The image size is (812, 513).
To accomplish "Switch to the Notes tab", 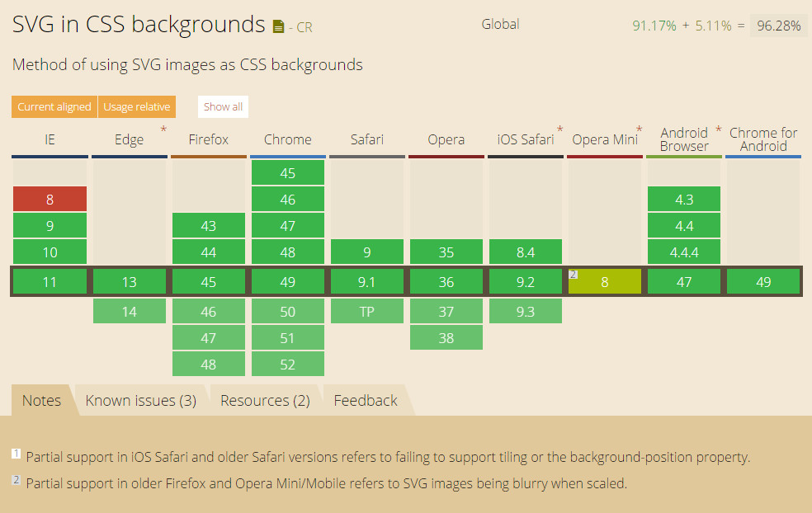I will pos(41,400).
